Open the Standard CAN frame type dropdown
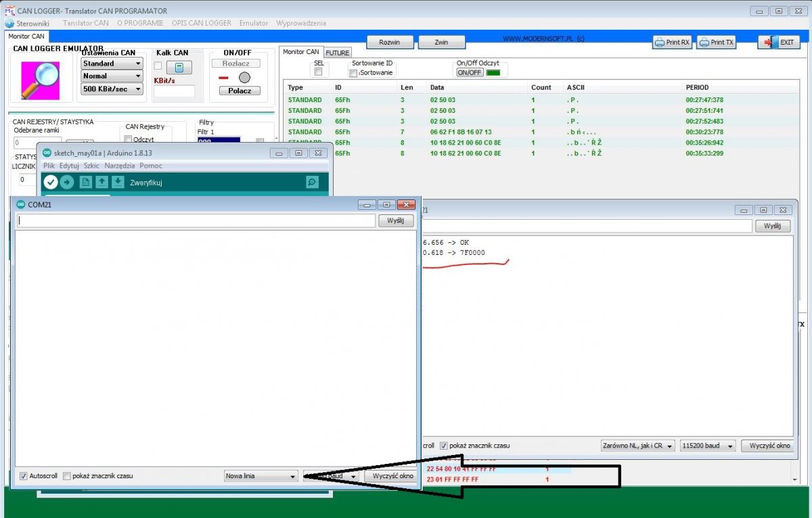Screen dimensions: 812x518 [x=112, y=64]
